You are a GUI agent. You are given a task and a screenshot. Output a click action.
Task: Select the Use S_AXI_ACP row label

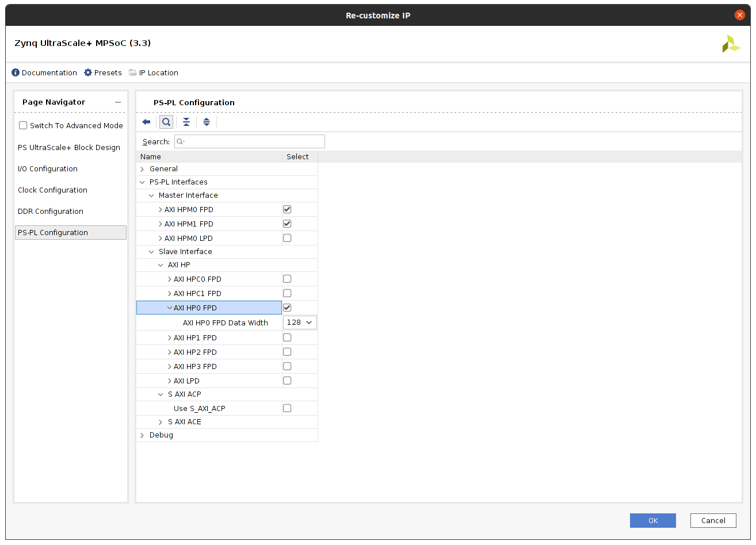tap(200, 408)
